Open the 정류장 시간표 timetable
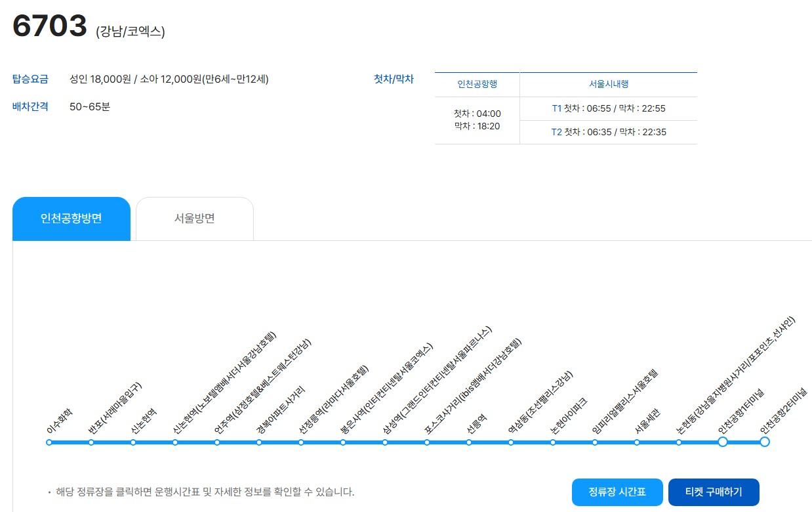Image resolution: width=812 pixels, height=512 pixels. [617, 492]
